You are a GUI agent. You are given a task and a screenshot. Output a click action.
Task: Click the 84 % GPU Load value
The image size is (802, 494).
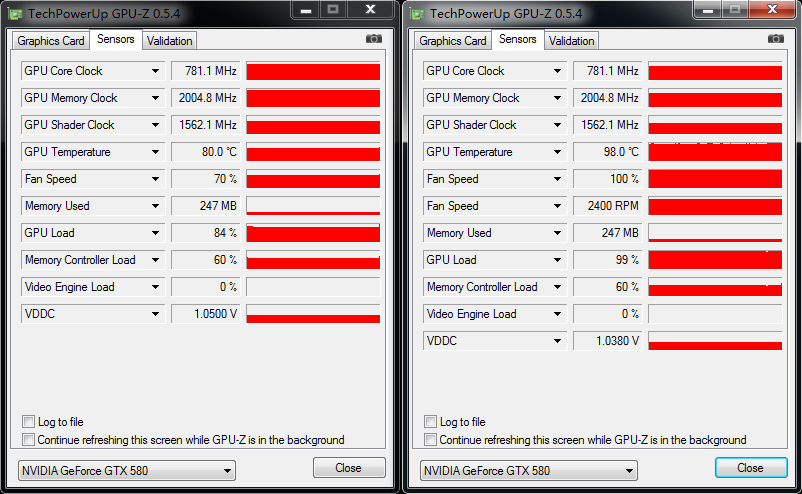click(x=205, y=233)
